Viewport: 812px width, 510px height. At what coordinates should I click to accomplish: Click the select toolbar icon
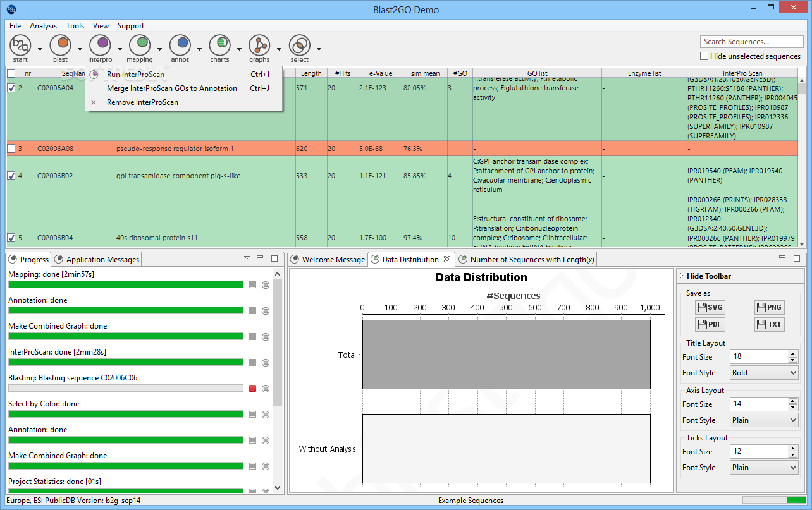[x=299, y=45]
